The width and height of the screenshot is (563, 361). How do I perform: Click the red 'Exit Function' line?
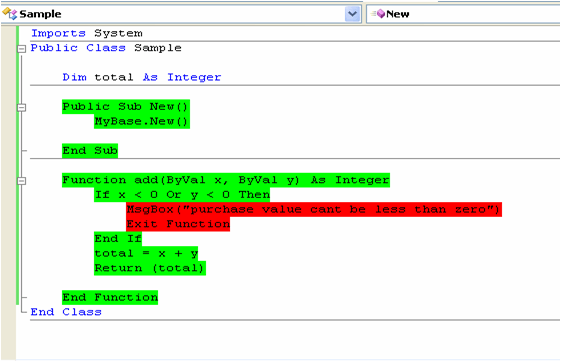(x=178, y=224)
